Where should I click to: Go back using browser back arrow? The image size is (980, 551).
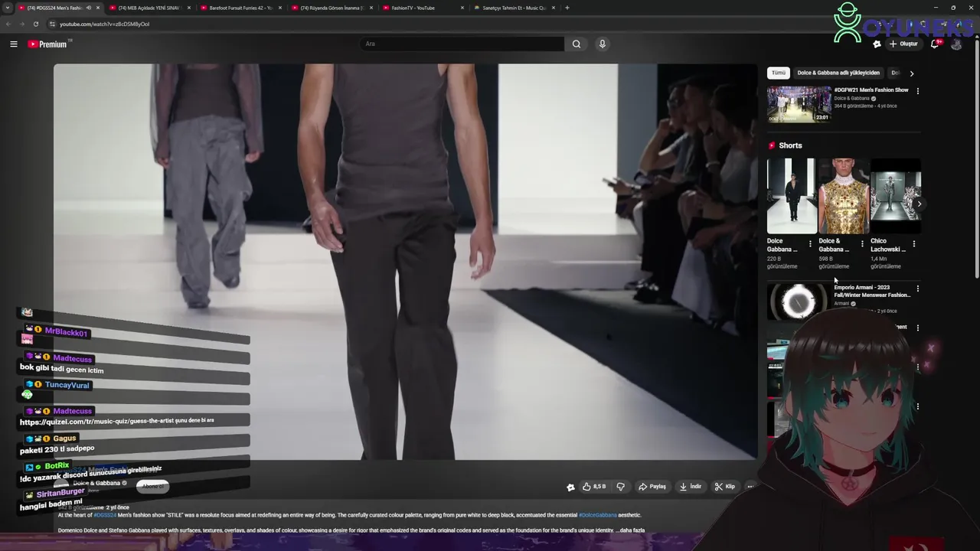tap(8, 24)
